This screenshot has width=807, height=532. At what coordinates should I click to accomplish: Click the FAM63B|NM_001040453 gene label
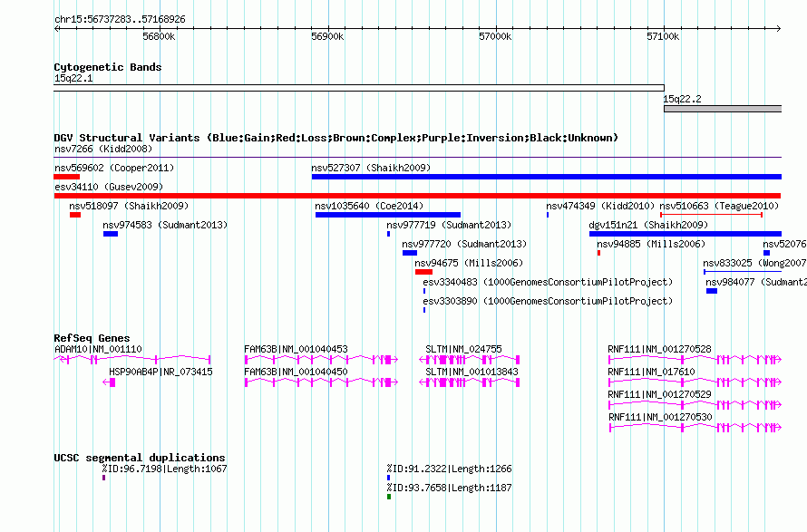pos(296,349)
